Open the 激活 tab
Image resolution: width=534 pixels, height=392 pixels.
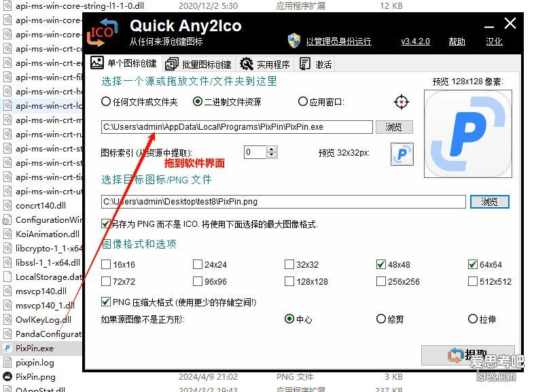(x=315, y=64)
